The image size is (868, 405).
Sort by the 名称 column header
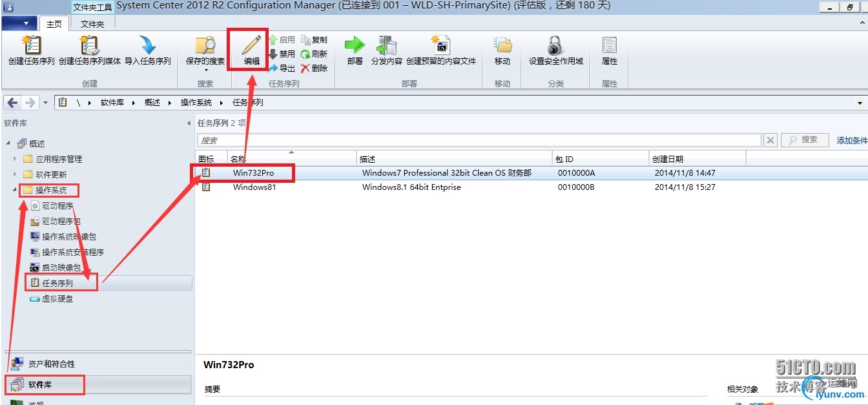click(x=292, y=158)
